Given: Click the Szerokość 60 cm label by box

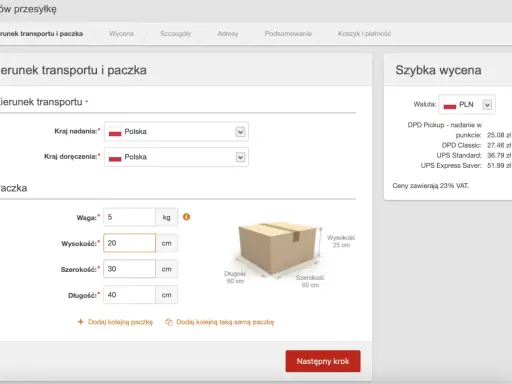Looking at the screenshot, I should click(x=310, y=281).
